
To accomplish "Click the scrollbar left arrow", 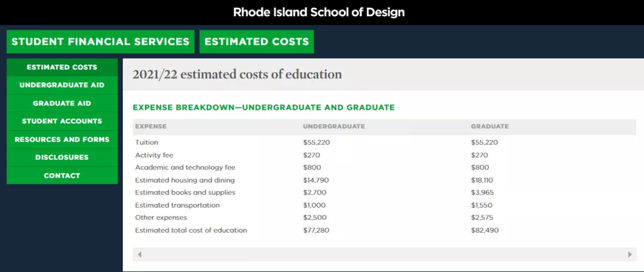I will tap(140, 254).
